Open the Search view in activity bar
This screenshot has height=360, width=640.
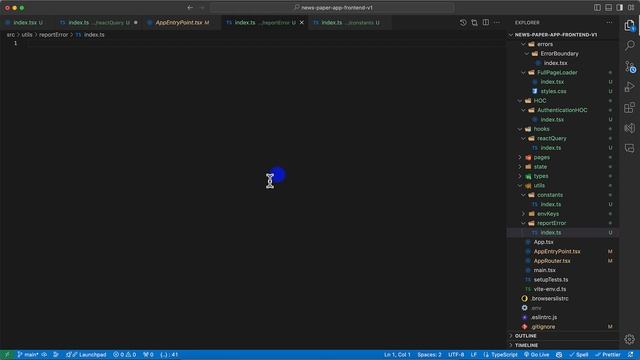tap(629, 45)
